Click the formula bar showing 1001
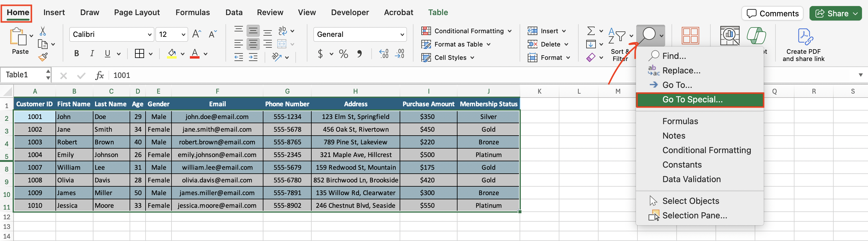 (x=482, y=75)
